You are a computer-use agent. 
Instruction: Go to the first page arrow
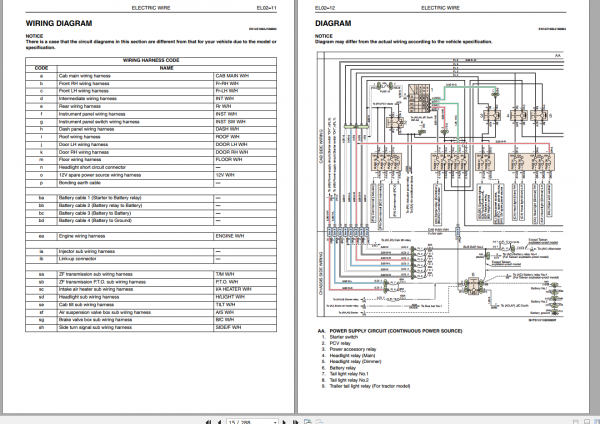(209, 422)
